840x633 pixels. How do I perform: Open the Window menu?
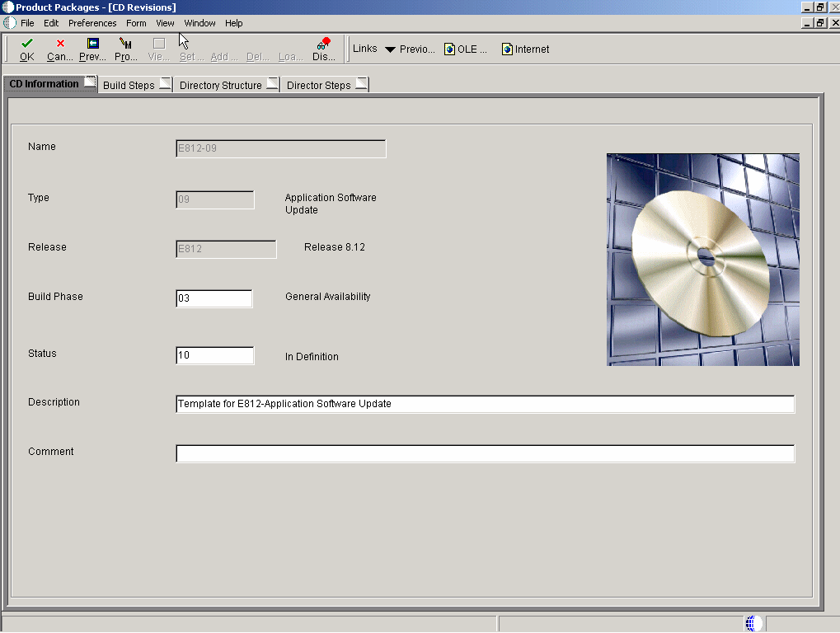point(199,23)
